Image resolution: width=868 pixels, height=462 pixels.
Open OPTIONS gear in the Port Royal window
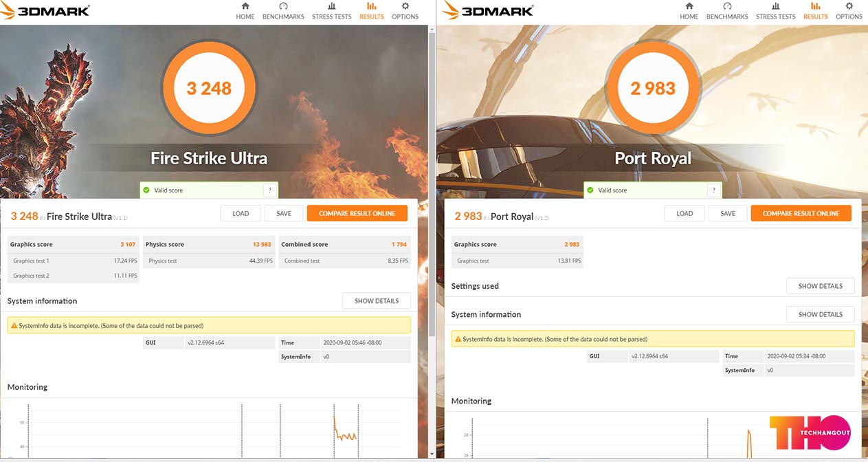(849, 11)
